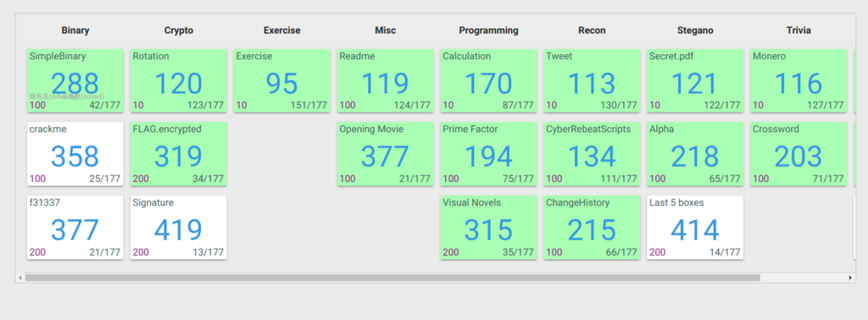Click the Stegano category header
Image resolution: width=868 pixels, height=320 pixels.
(x=695, y=30)
